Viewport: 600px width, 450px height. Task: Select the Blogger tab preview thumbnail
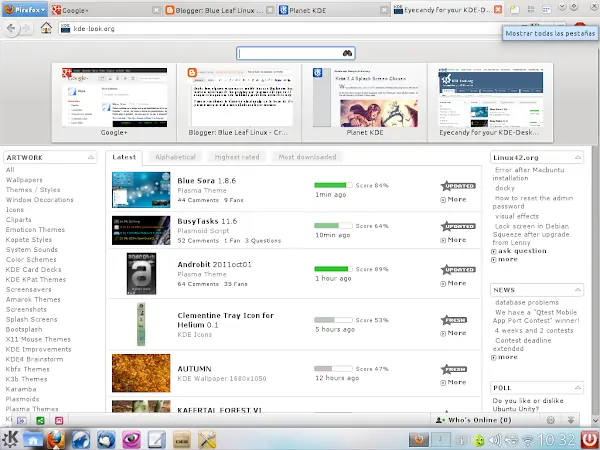click(x=239, y=103)
